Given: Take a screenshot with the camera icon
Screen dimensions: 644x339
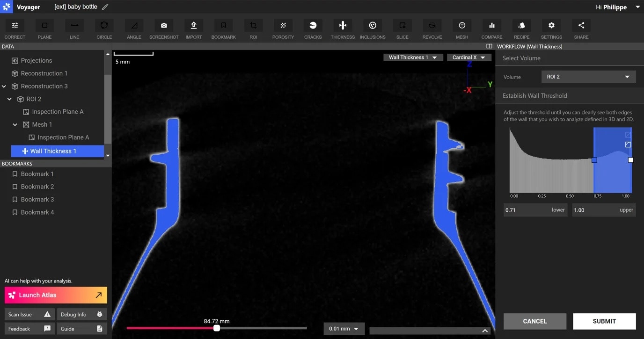Looking at the screenshot, I should coord(164,29).
